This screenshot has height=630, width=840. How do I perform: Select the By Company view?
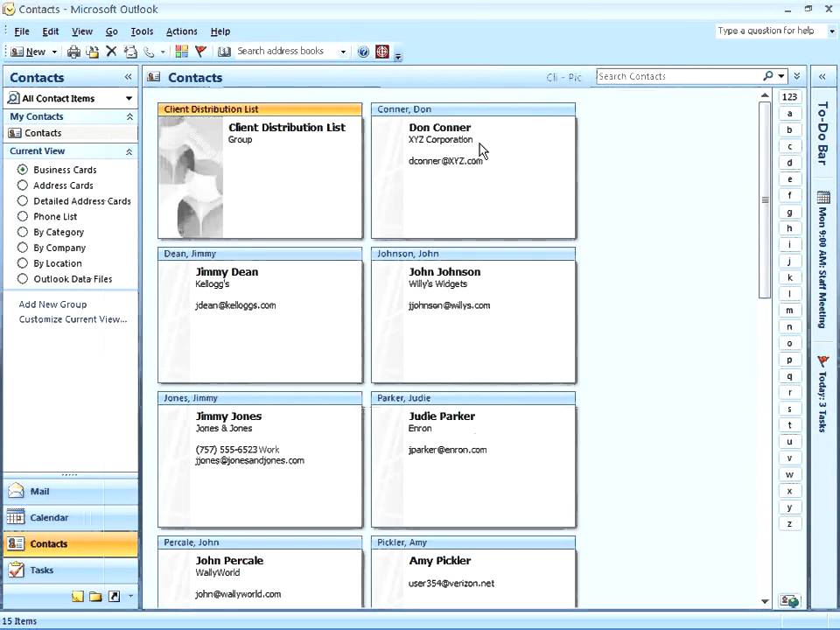click(x=52, y=248)
